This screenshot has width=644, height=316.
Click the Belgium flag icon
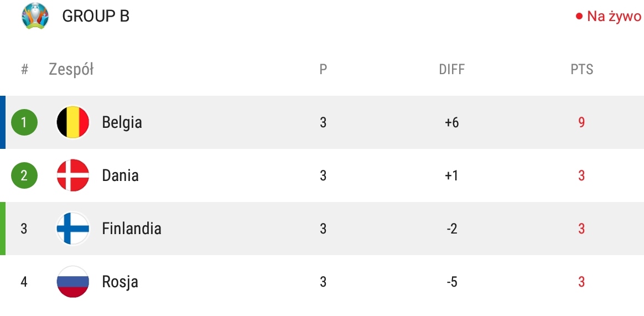[x=72, y=122]
